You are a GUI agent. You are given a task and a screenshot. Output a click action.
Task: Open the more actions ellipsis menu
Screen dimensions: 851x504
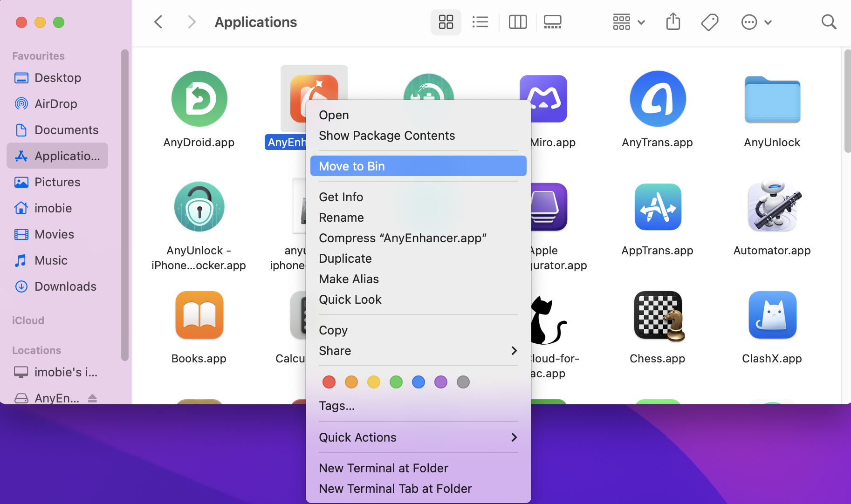756,22
